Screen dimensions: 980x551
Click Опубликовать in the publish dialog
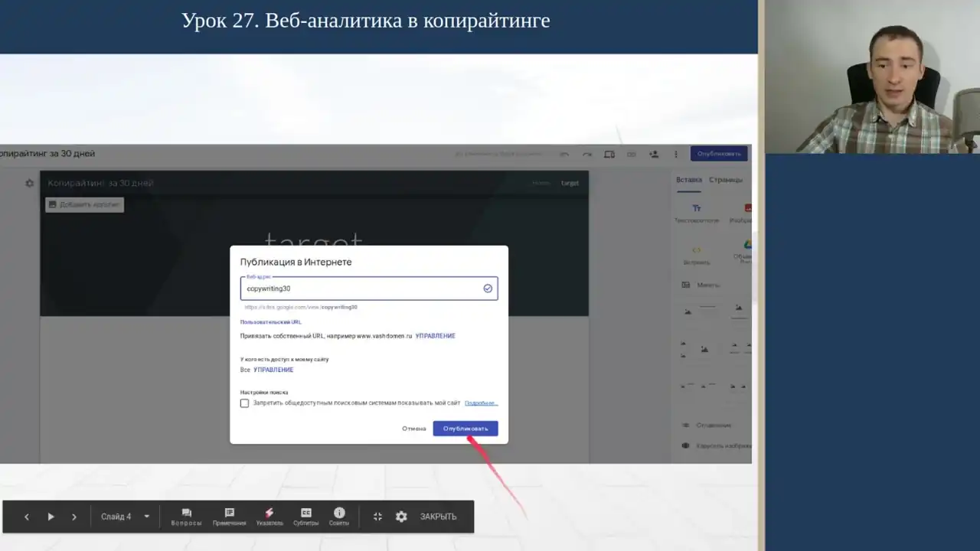[465, 429]
